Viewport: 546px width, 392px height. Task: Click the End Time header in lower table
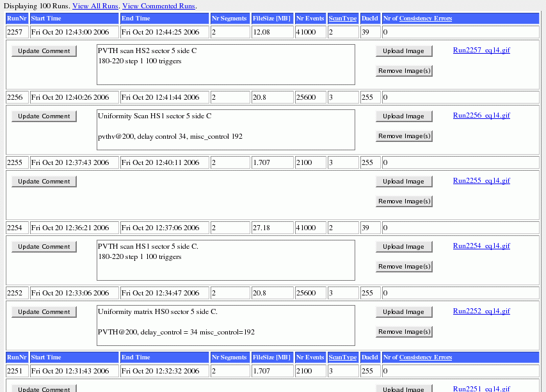165,357
